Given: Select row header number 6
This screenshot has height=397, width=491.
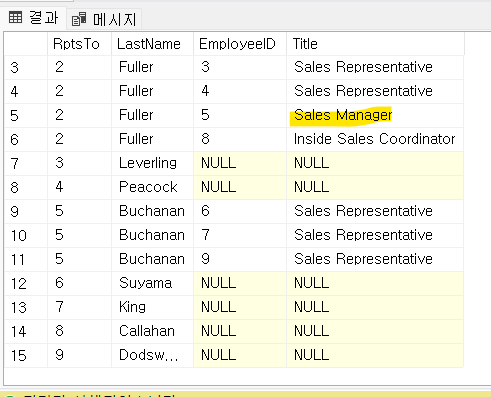Looking at the screenshot, I should tap(26, 140).
